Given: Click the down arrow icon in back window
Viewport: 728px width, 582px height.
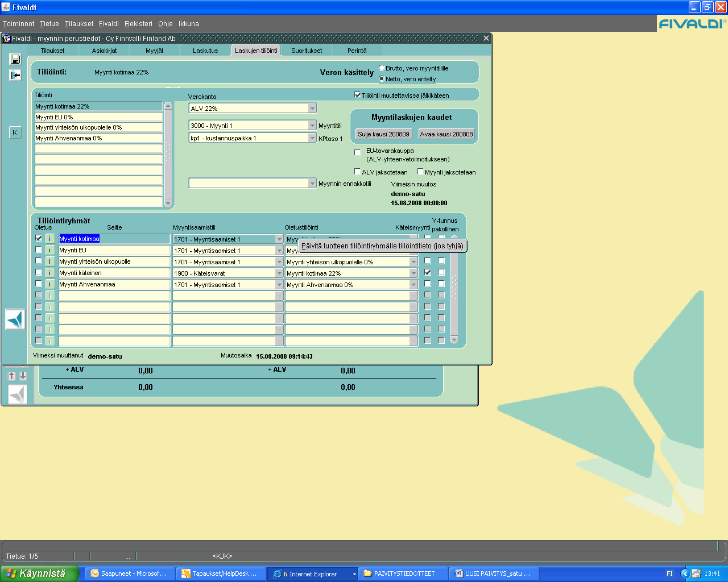Looking at the screenshot, I should [23, 376].
